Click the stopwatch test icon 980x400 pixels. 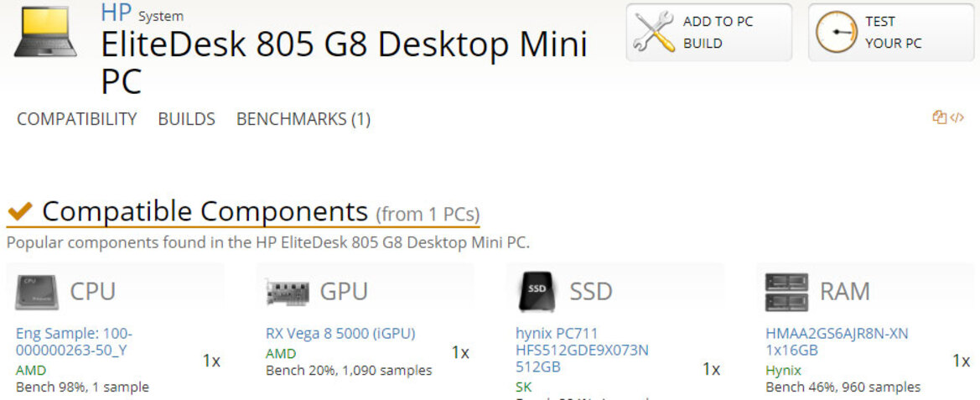click(837, 32)
